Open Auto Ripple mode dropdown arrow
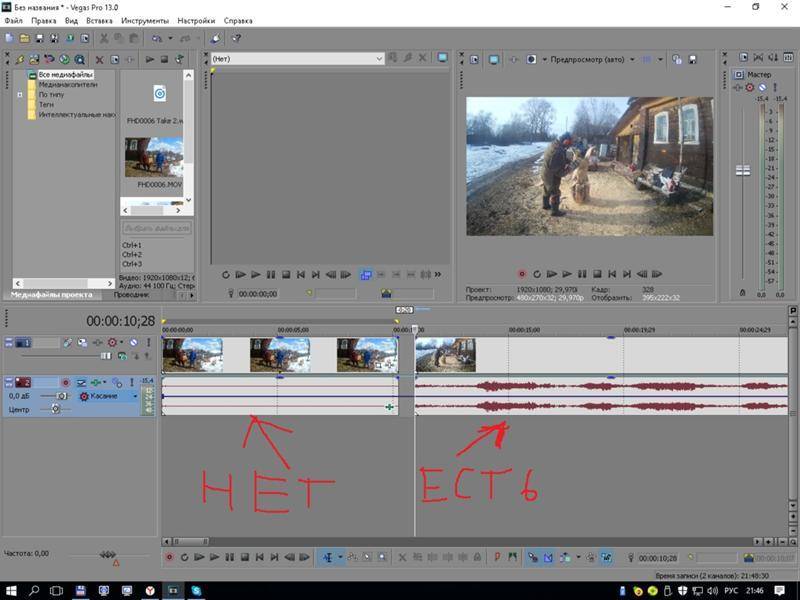The height and width of the screenshot is (600, 800). pos(578,557)
